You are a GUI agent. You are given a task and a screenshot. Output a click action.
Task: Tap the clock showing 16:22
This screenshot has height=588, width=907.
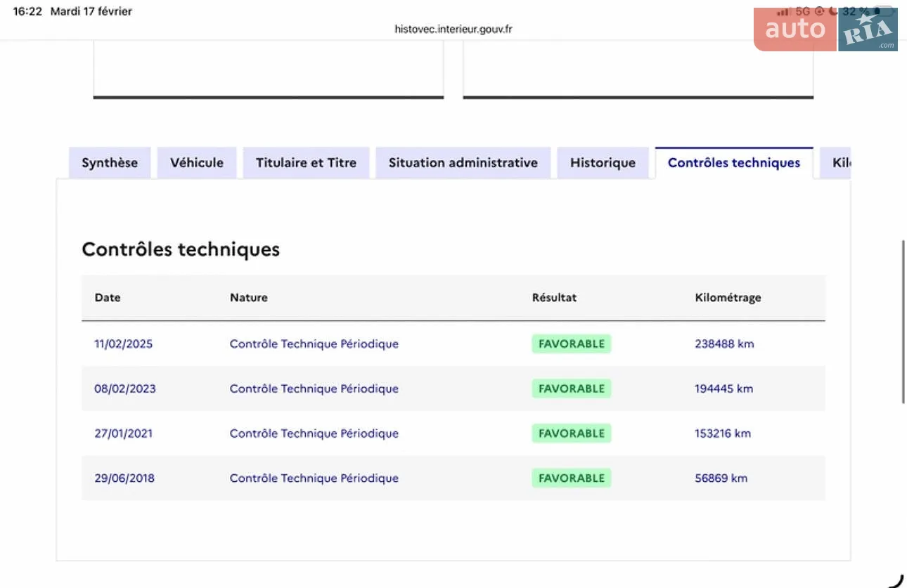27,11
